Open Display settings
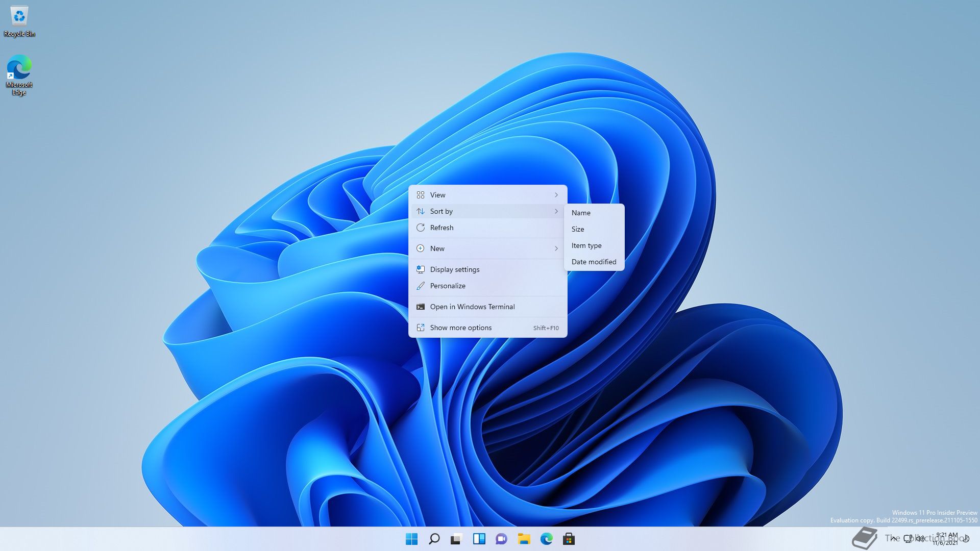Image resolution: width=980 pixels, height=551 pixels. pos(454,269)
